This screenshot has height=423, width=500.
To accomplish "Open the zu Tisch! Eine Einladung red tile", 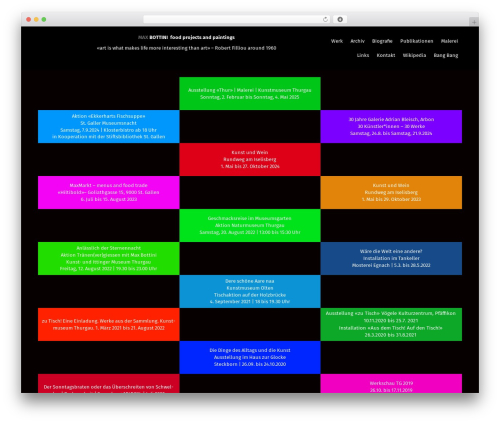I will [x=109, y=324].
